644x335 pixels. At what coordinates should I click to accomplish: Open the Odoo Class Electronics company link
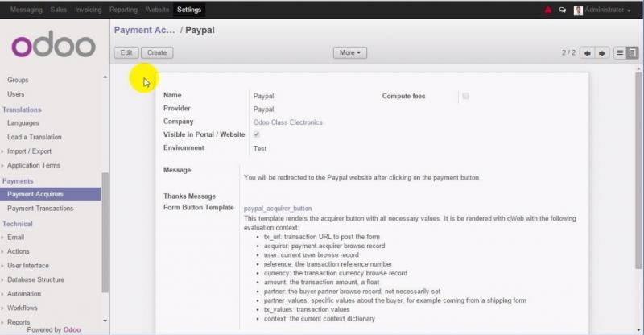coord(287,122)
